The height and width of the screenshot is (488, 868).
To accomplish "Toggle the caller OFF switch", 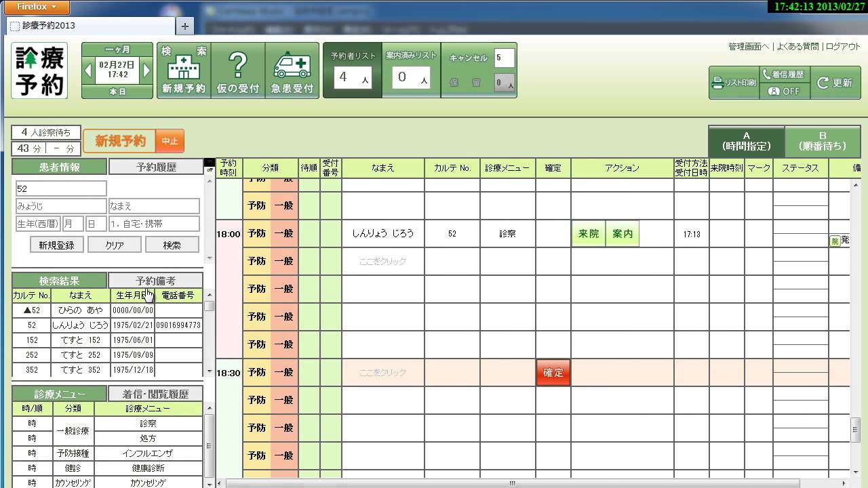I will pos(785,91).
